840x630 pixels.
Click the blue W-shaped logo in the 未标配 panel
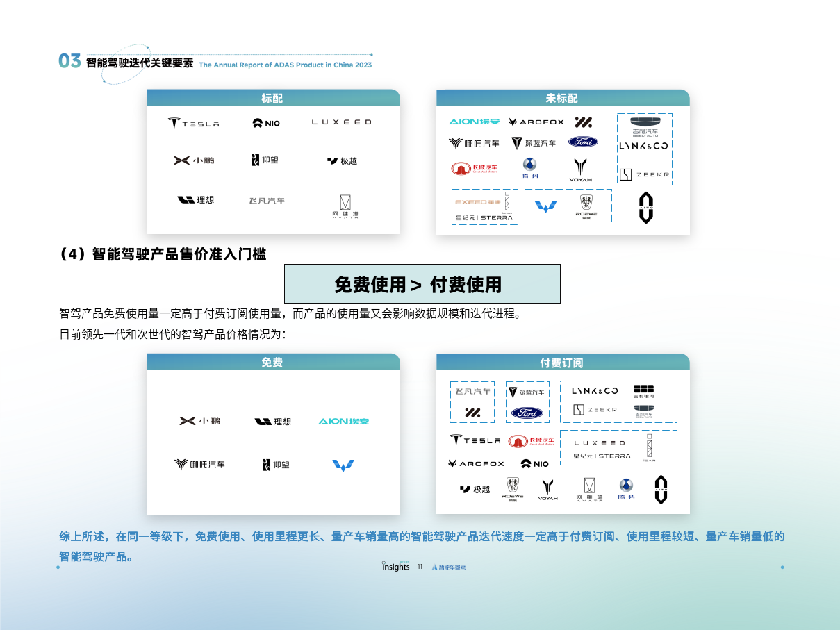tap(545, 207)
